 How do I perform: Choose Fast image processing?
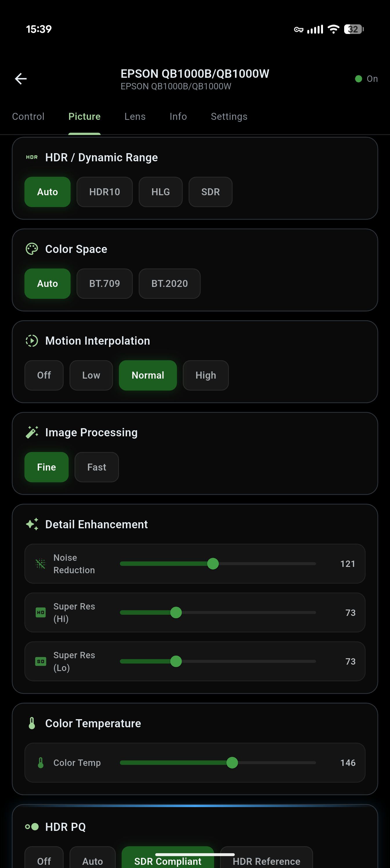(x=96, y=467)
